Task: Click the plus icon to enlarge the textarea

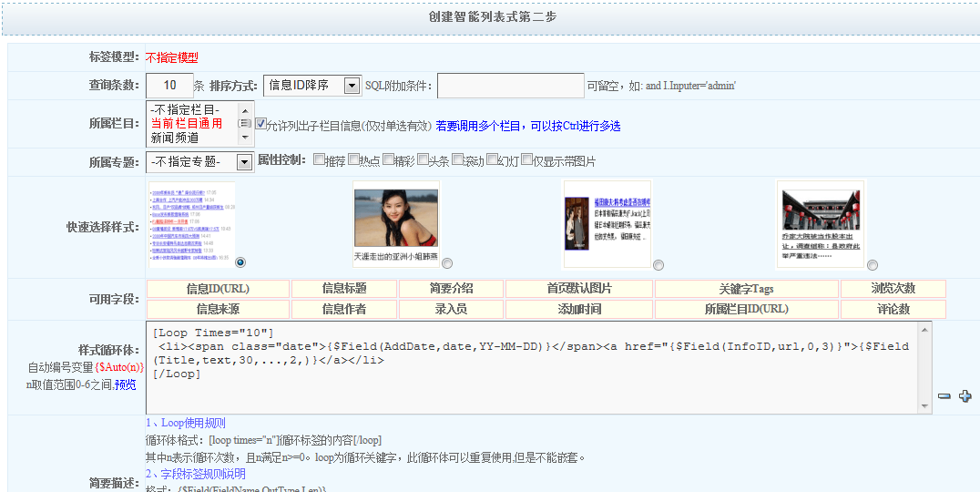Action: coord(965,396)
